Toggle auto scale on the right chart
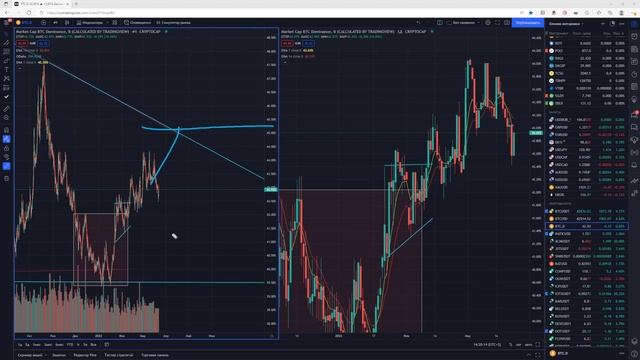This screenshot has width=640, height=360. [528, 345]
